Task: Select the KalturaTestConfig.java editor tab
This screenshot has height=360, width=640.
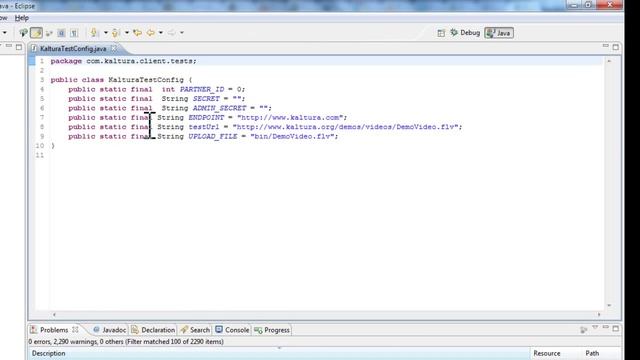Action: tap(73, 49)
